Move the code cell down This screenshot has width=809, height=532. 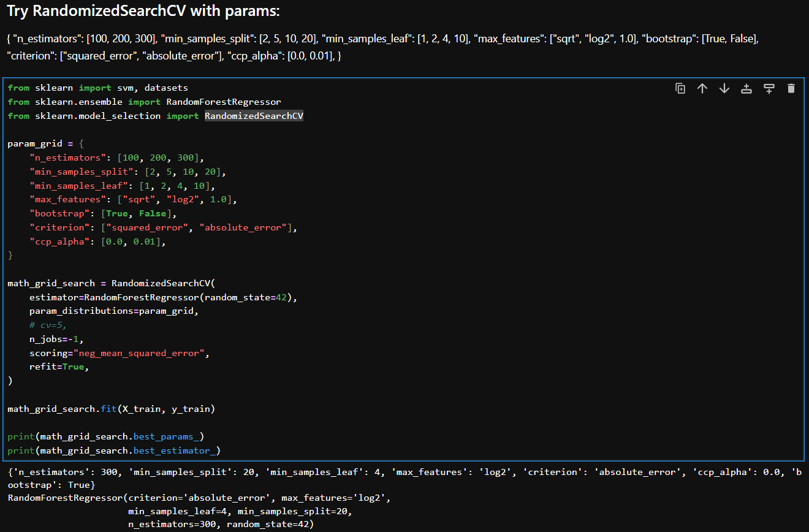(724, 88)
